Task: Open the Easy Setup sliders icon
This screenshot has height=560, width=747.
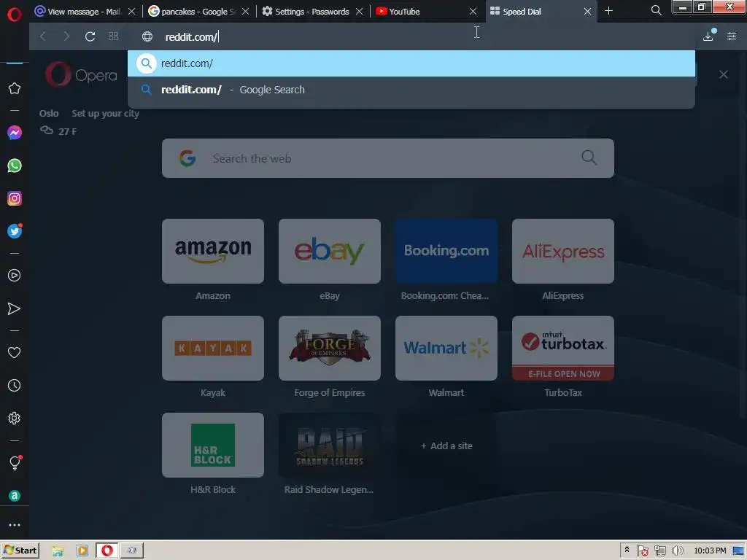Action: point(732,36)
